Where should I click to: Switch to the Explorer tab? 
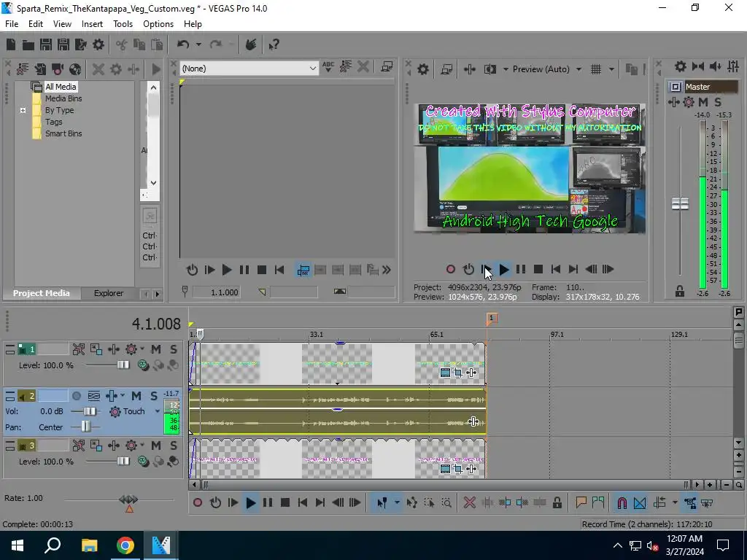(x=109, y=293)
